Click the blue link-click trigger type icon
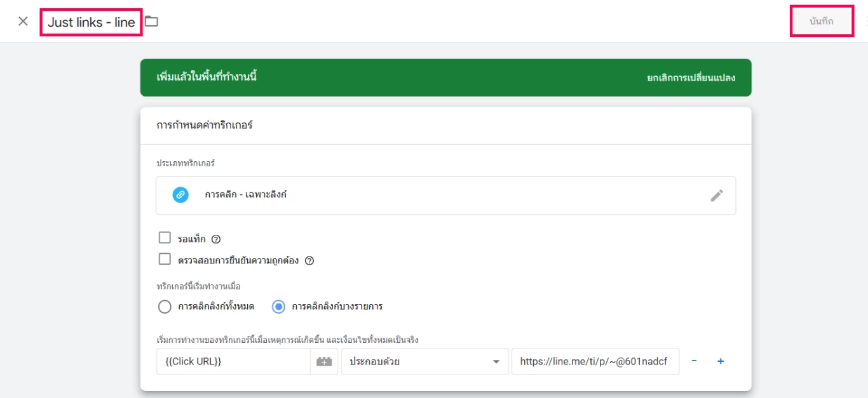The width and height of the screenshot is (868, 398). pyautogui.click(x=180, y=195)
